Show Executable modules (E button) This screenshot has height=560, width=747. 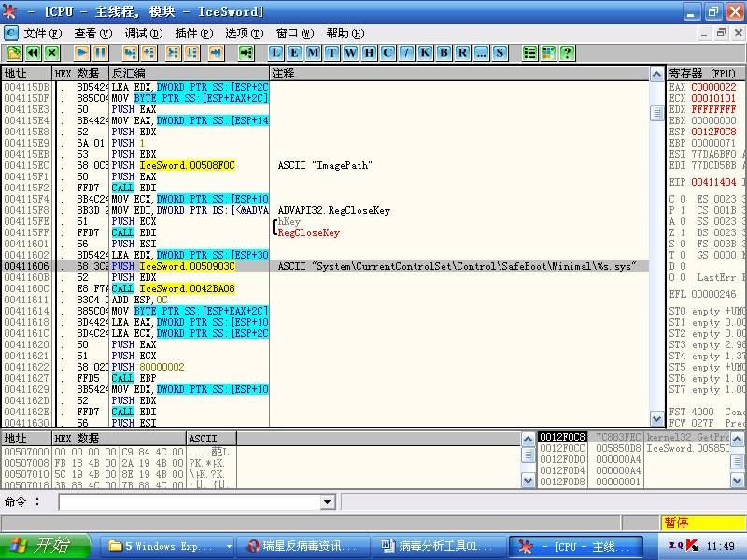pyautogui.click(x=294, y=52)
